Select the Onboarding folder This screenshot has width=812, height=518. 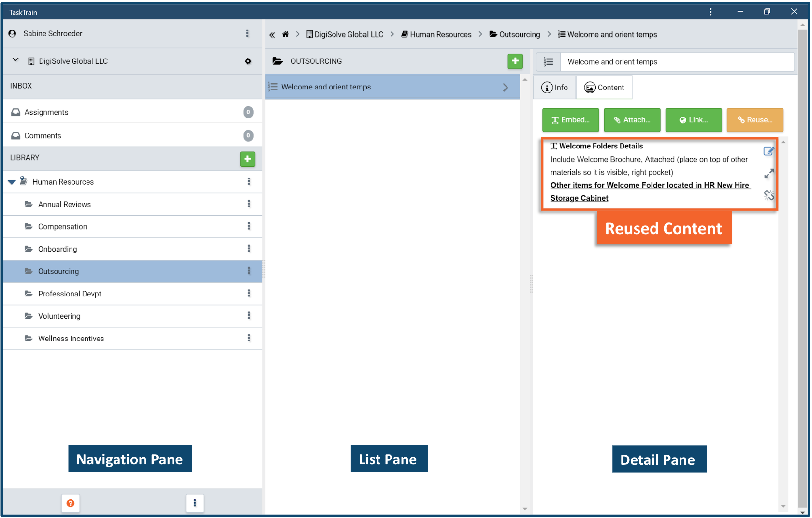coord(58,249)
